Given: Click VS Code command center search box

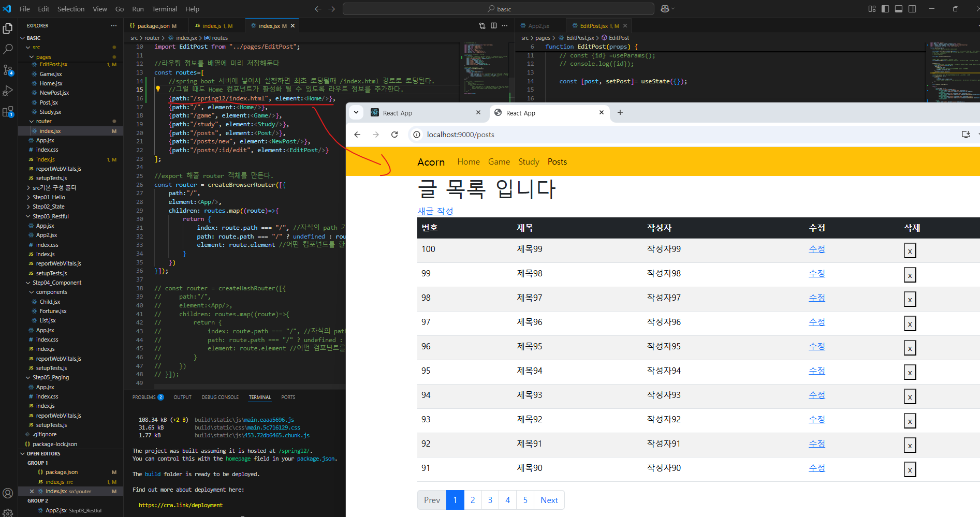Looking at the screenshot, I should pos(499,9).
